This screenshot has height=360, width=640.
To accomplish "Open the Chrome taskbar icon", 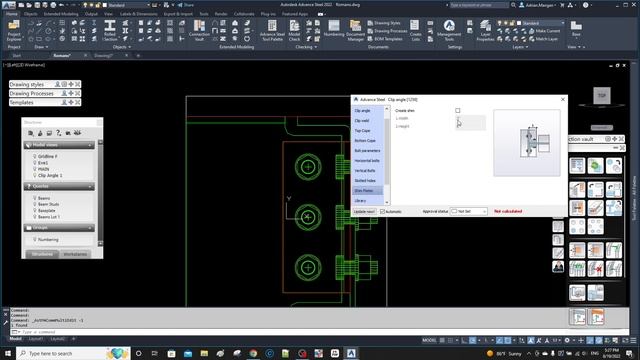I will pyautogui.click(x=253, y=353).
